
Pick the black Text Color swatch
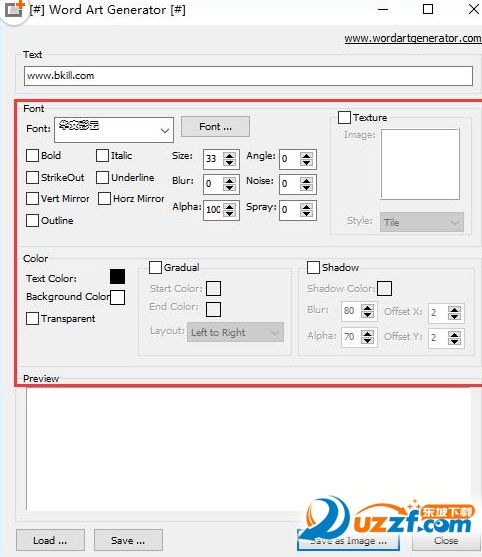coord(117,276)
